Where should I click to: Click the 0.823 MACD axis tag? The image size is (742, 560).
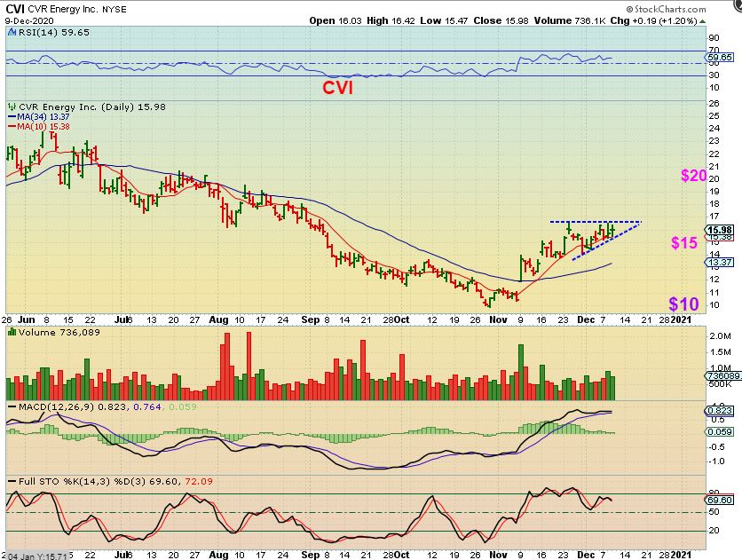coord(720,411)
